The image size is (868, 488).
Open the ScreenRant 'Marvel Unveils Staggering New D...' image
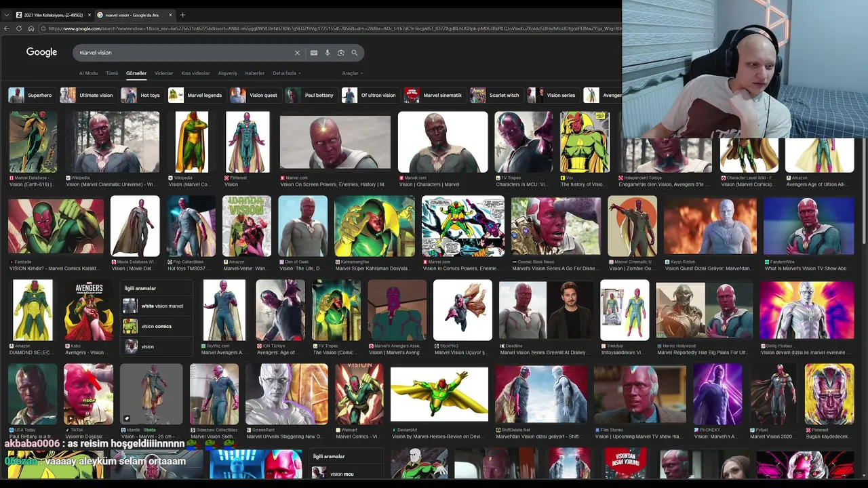287,394
